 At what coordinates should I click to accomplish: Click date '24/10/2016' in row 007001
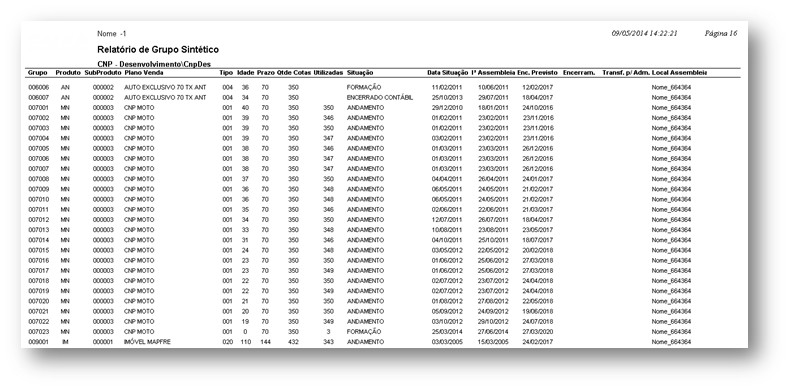pyautogui.click(x=538, y=108)
